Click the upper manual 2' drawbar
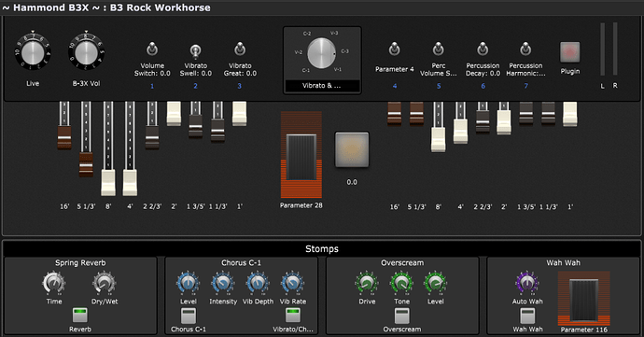 [x=174, y=114]
